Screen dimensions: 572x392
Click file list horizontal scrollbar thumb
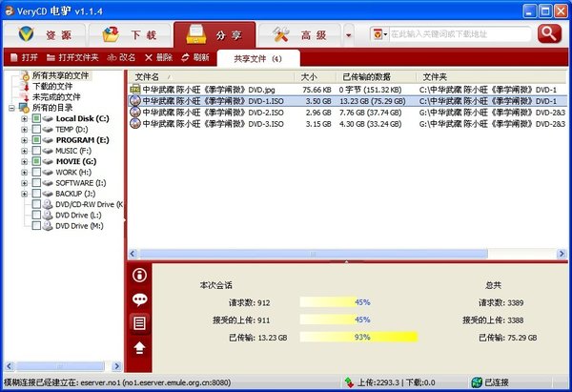(314, 254)
